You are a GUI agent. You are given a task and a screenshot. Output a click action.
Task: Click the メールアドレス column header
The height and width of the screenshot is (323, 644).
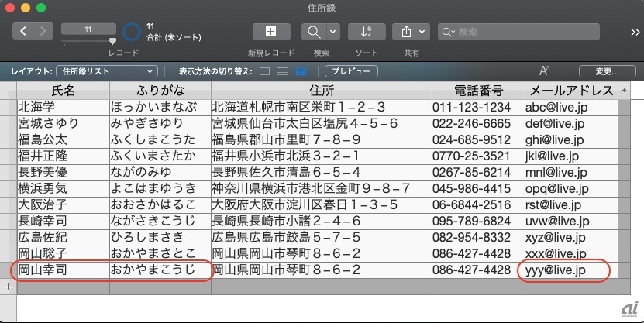click(570, 91)
